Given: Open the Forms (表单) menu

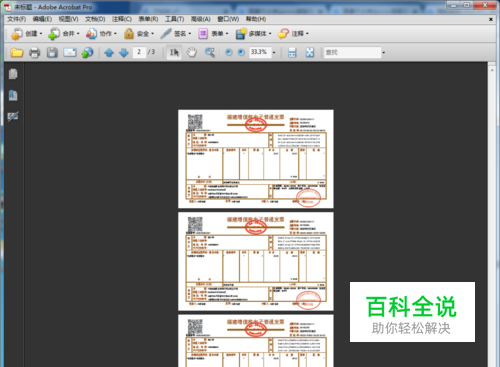Looking at the screenshot, I should [x=148, y=19].
